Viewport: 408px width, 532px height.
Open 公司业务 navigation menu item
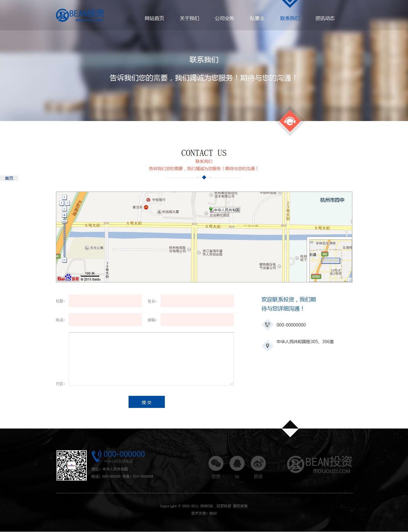[224, 18]
